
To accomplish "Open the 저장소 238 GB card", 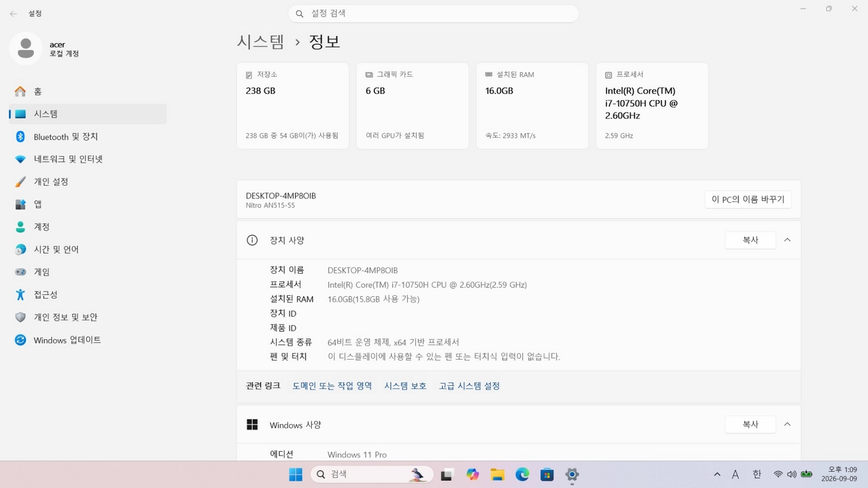I will pos(292,106).
